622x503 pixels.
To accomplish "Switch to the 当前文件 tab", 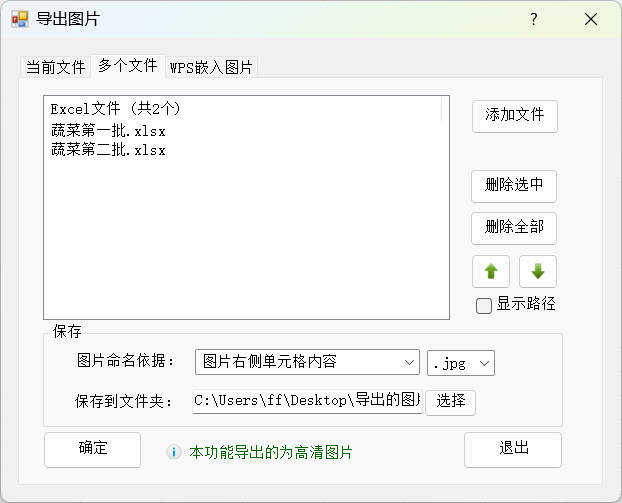I will (x=55, y=67).
